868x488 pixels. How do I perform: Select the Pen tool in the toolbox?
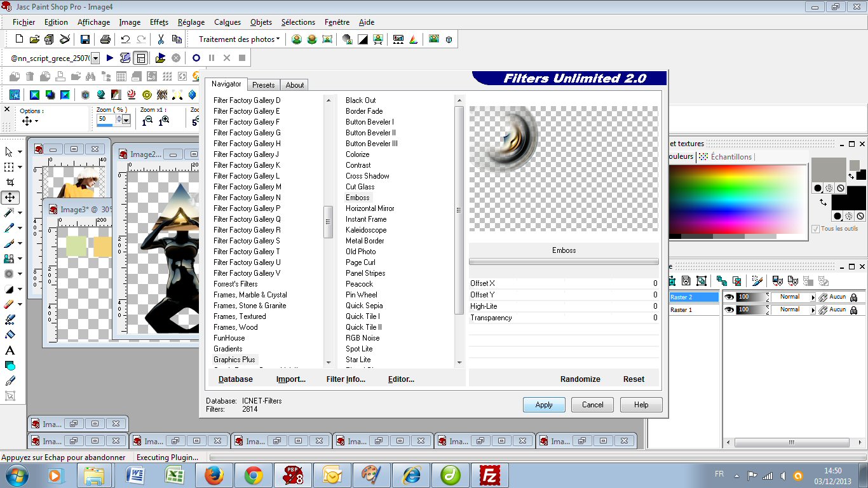point(10,381)
